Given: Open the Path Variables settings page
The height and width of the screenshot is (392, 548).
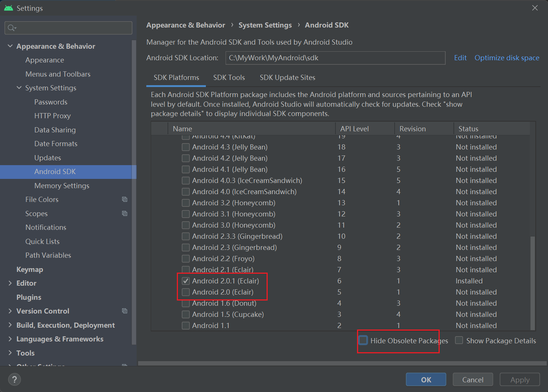Looking at the screenshot, I should (48, 255).
